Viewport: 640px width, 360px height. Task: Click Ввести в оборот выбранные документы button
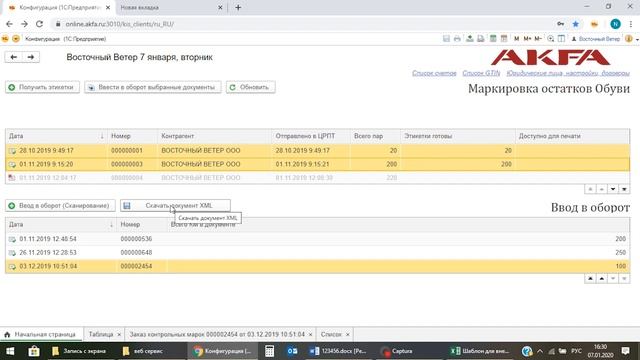(x=153, y=87)
